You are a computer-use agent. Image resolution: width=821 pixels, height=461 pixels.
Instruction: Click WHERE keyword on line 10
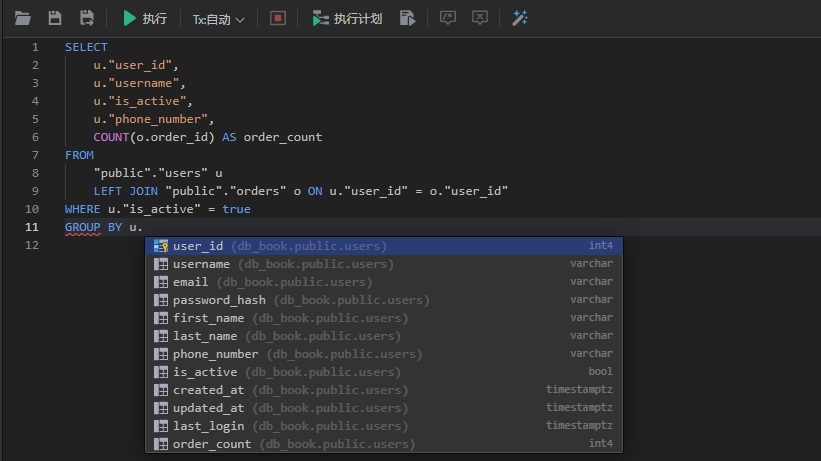pos(83,209)
